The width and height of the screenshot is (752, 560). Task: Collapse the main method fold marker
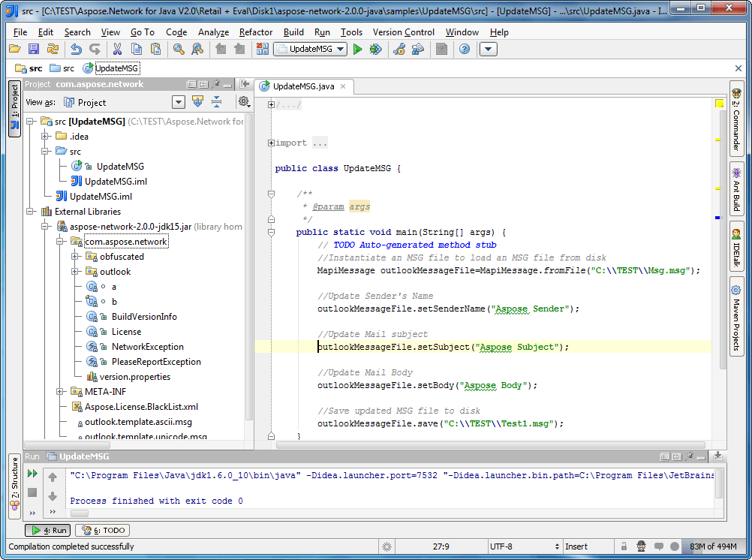pyautogui.click(x=271, y=232)
